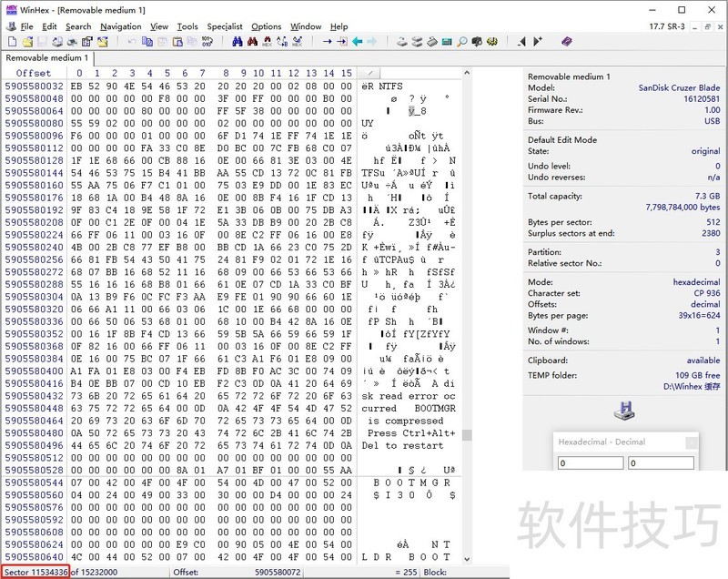Open the Navigation menu
This screenshot has width=728, height=579.
[x=121, y=26]
